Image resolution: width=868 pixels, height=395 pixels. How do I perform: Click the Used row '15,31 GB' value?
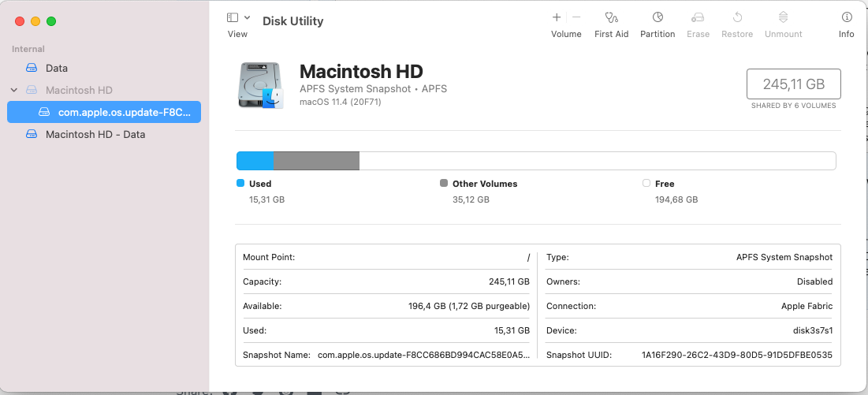tap(512, 330)
